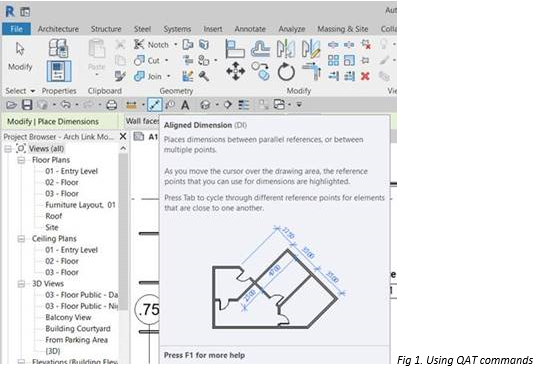Click the Section icon in Quick Access Toolbar
The width and height of the screenshot is (537, 371).
click(x=228, y=105)
